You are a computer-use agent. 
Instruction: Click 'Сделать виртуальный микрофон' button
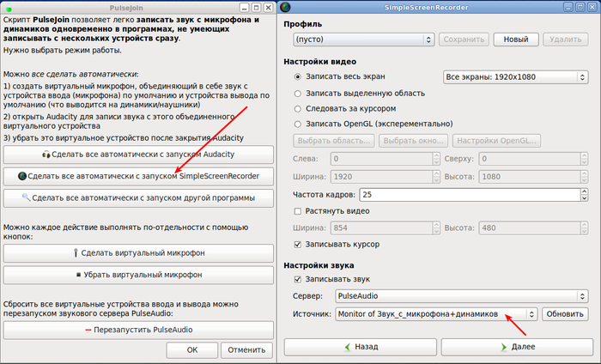coord(138,253)
